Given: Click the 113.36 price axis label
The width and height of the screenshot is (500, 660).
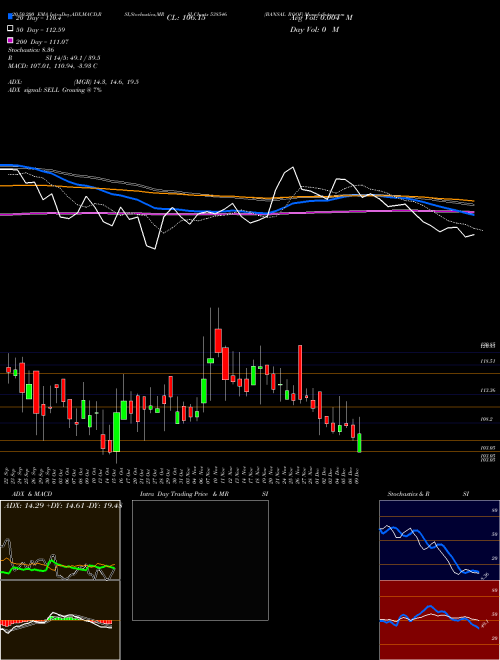Looking at the screenshot, I should tap(487, 391).
